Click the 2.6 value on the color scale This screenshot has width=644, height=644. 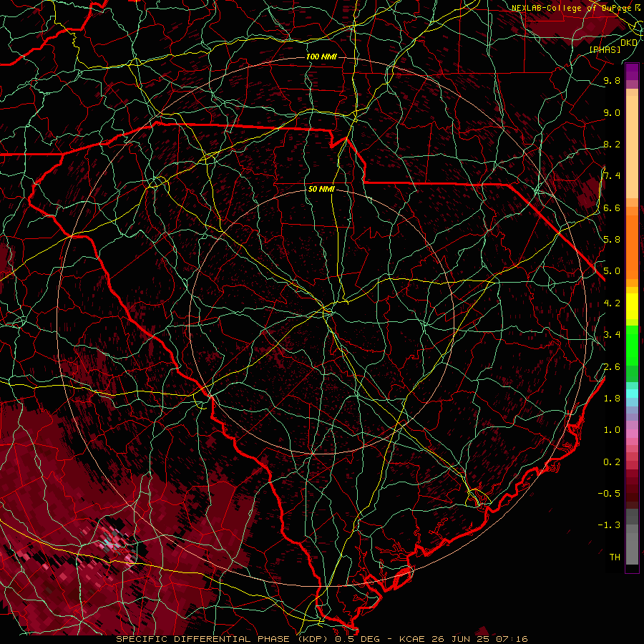(x=612, y=367)
